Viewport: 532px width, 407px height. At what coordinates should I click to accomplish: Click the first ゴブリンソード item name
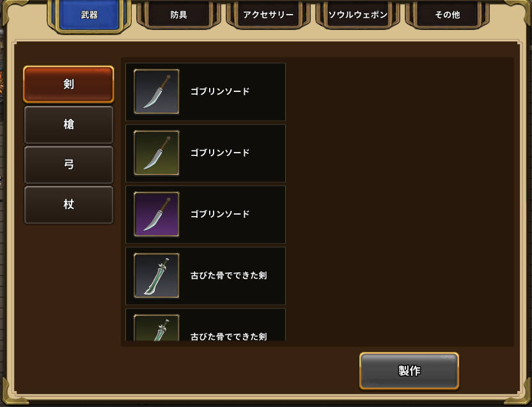coord(220,91)
